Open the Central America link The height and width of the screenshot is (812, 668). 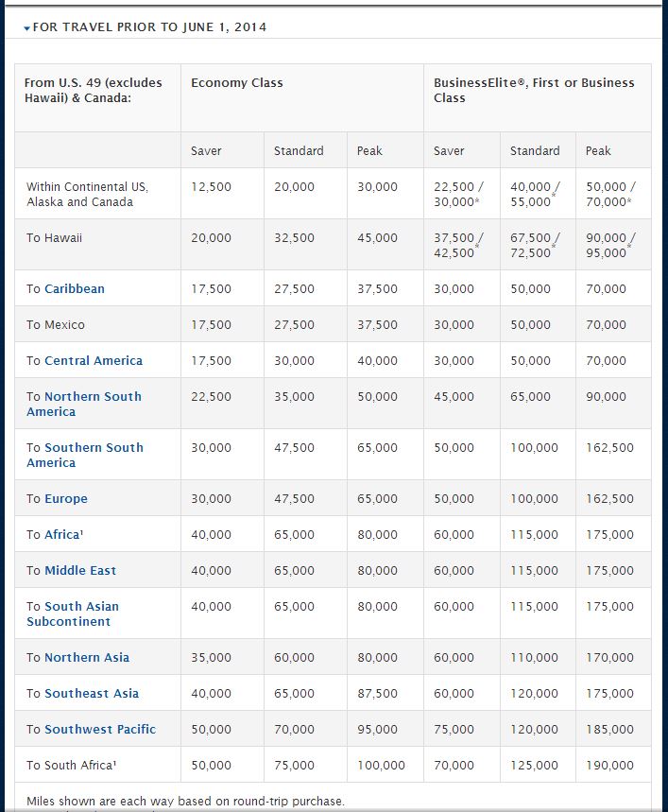click(x=94, y=360)
